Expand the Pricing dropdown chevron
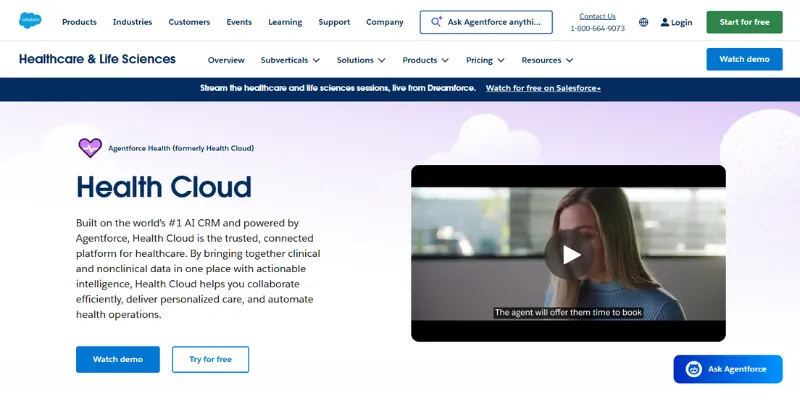This screenshot has height=400, width=800. click(x=501, y=60)
